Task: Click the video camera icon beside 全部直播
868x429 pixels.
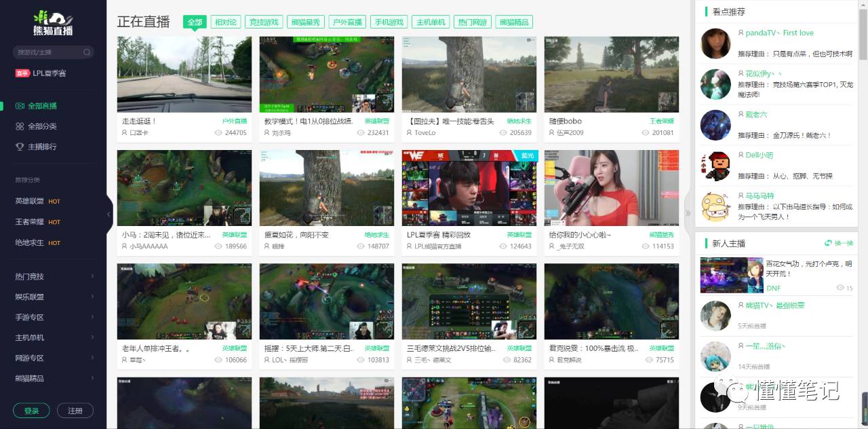Action: point(20,106)
